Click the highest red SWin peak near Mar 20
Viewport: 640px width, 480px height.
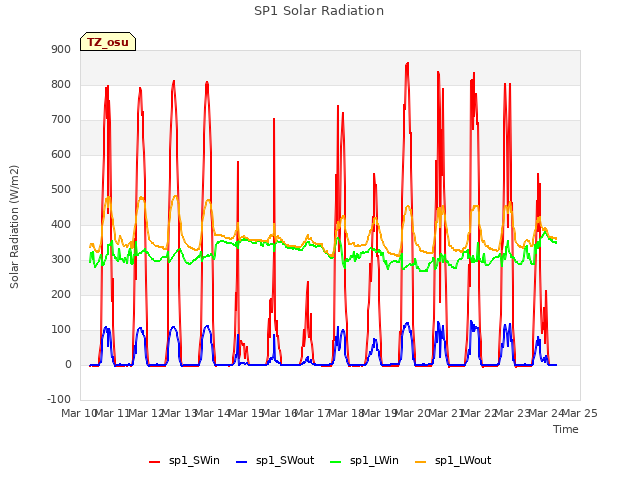407,64
